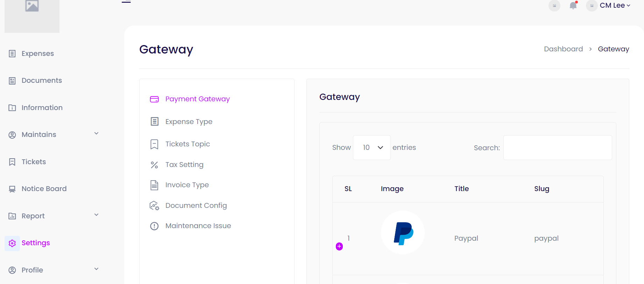Open Expense Type settings tab
Viewport: 644px width, 284px height.
click(189, 122)
